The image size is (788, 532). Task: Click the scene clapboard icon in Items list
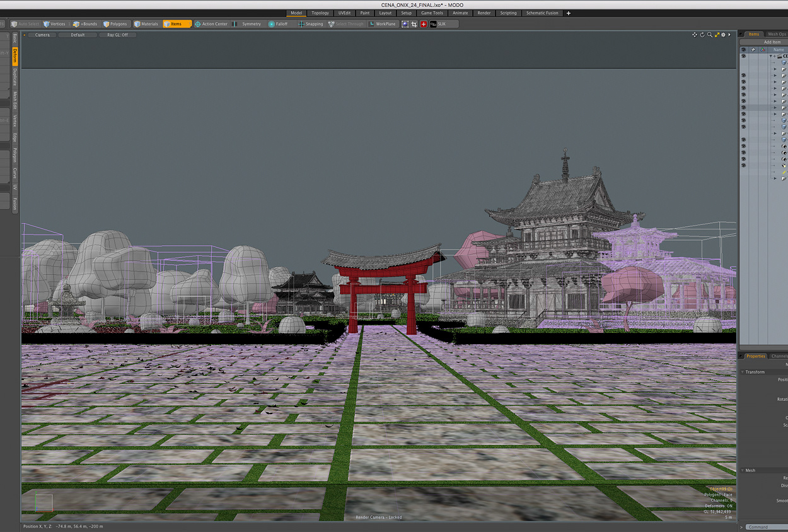[x=779, y=56]
